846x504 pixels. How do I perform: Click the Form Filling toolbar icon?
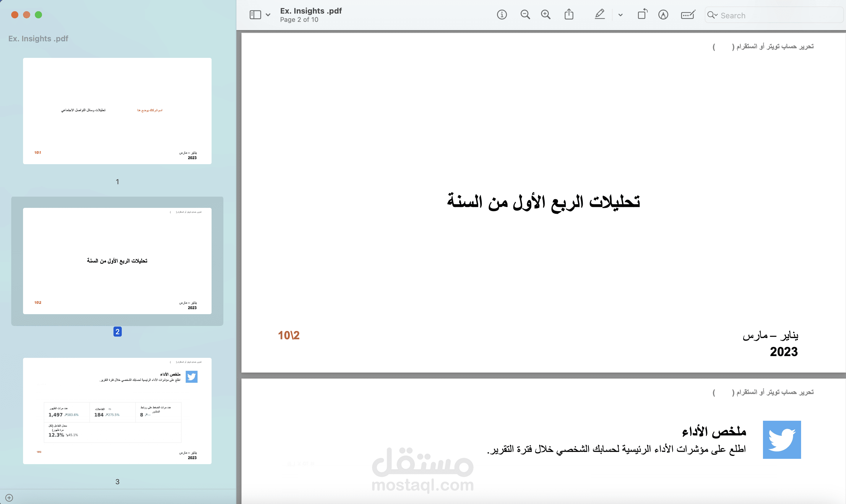pos(688,14)
